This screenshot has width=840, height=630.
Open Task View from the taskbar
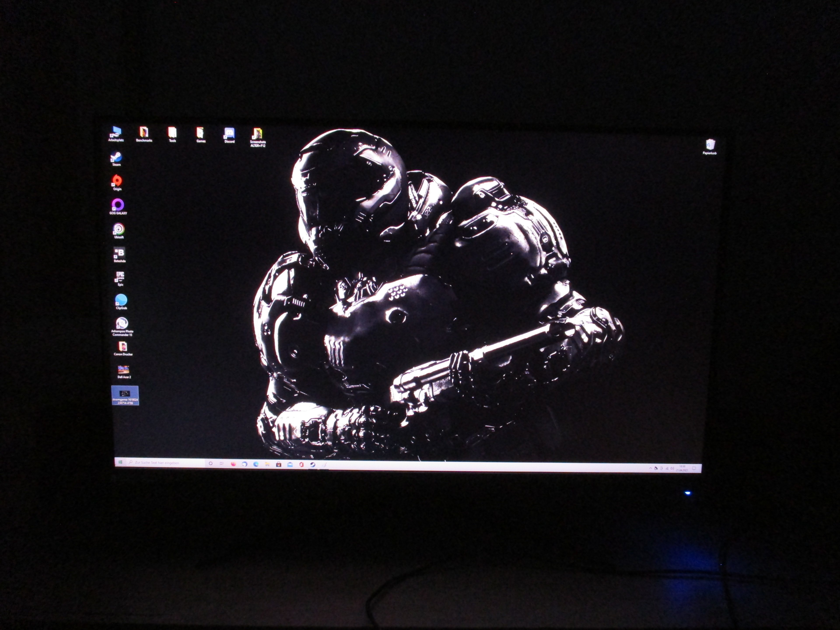point(221,464)
